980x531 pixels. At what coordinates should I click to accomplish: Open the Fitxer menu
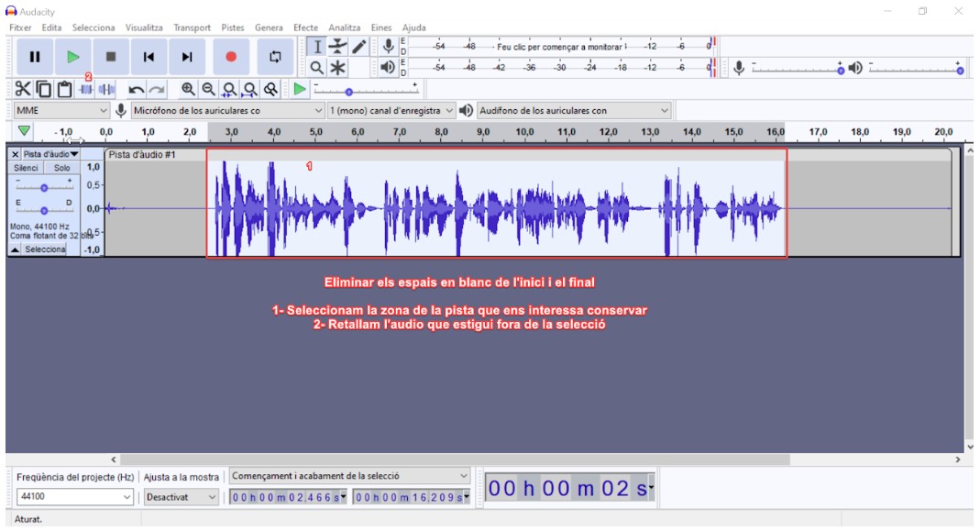(20, 28)
